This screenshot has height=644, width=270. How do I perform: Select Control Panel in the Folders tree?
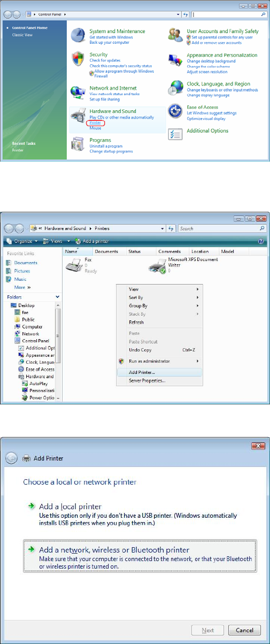pos(35,341)
